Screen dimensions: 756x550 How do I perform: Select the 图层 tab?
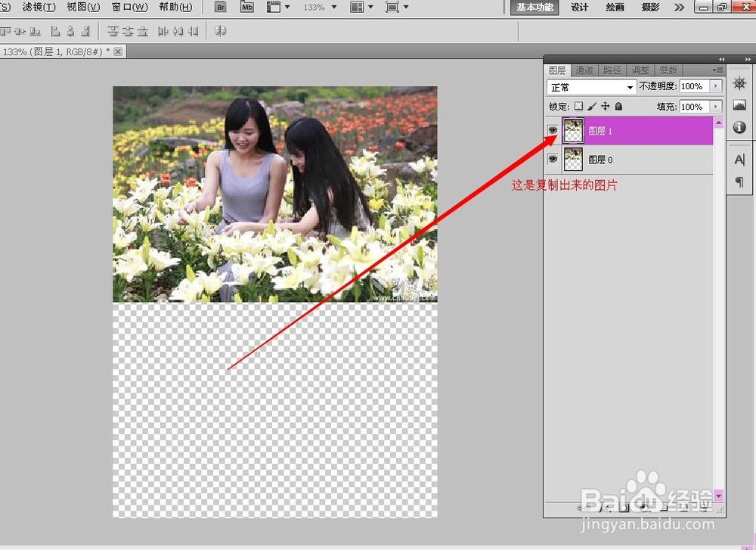(557, 70)
